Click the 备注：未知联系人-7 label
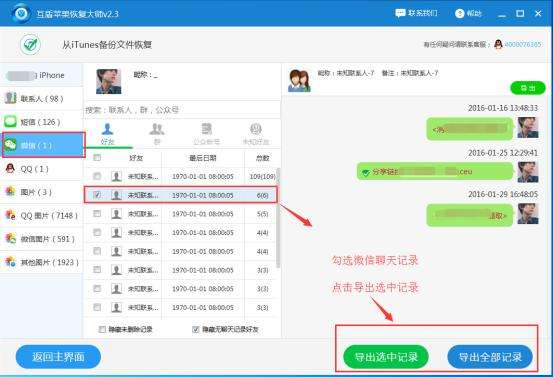Screen dimensions: 553x377 pos(410,73)
